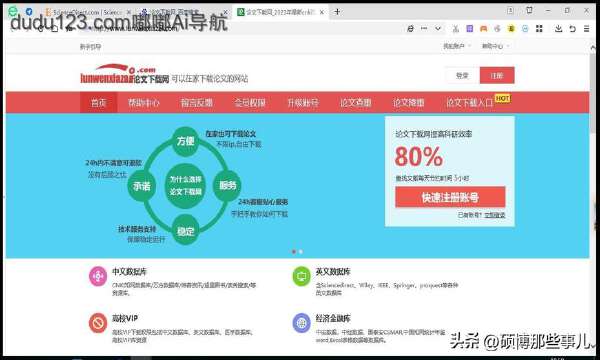
Task: Click the scissors screenshot icon in browser toolbar
Action: tap(455, 29)
